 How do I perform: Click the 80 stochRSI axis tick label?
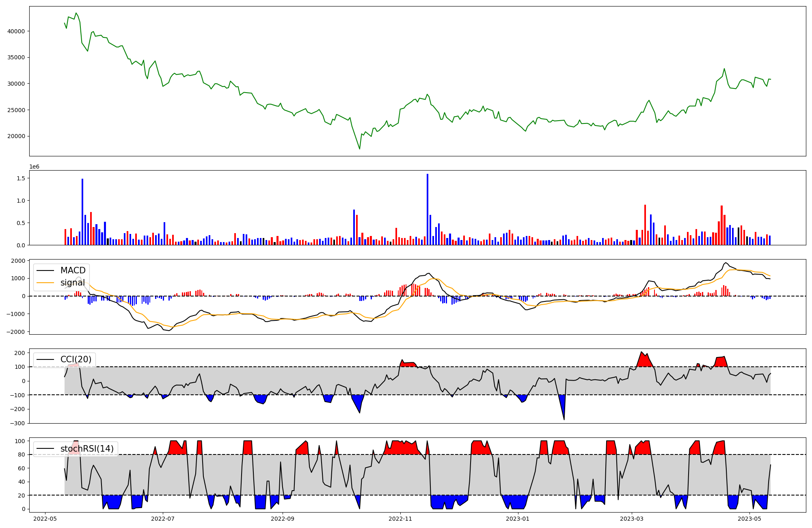coord(21,455)
